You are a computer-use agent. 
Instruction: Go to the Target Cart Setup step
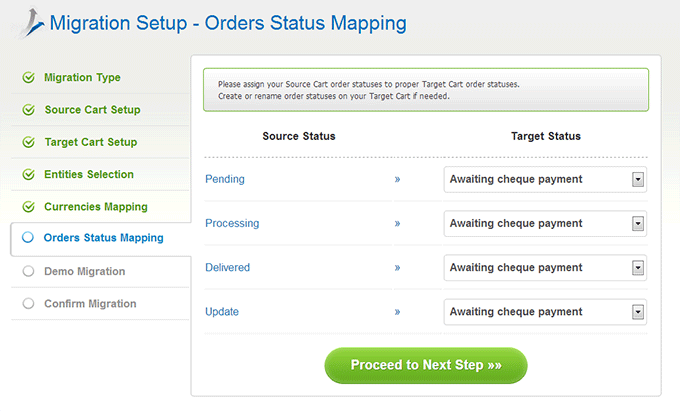pyautogui.click(x=91, y=142)
